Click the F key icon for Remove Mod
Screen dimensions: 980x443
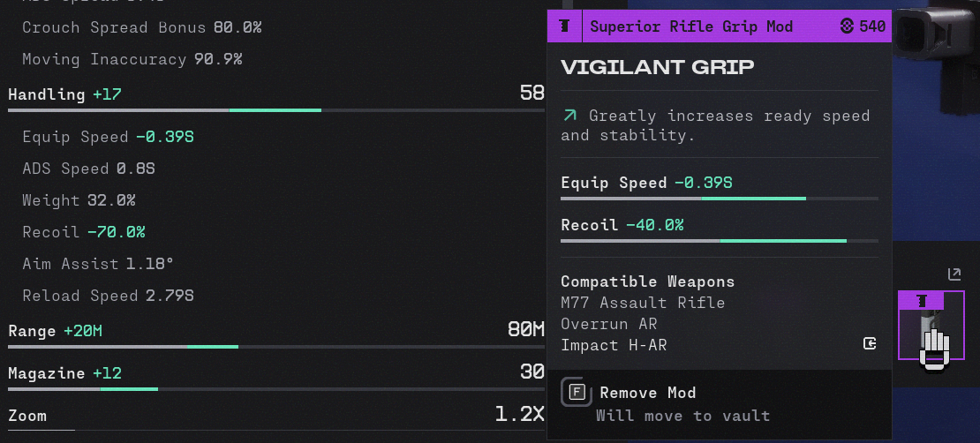(x=577, y=393)
